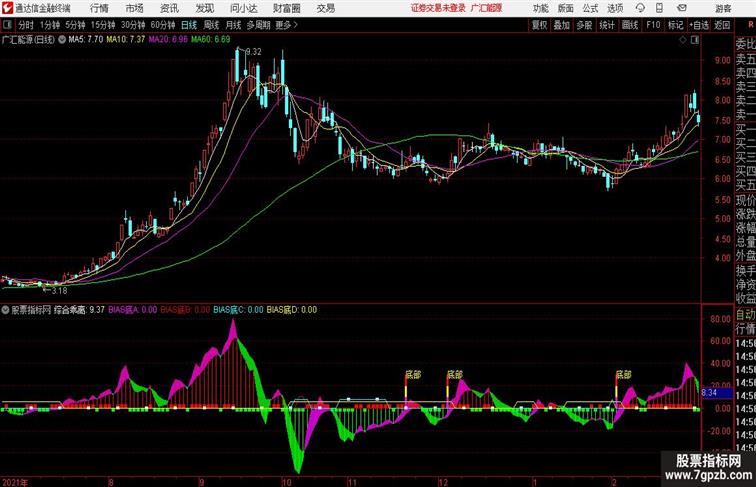Click the 通达信 red logo icon

(7, 8)
